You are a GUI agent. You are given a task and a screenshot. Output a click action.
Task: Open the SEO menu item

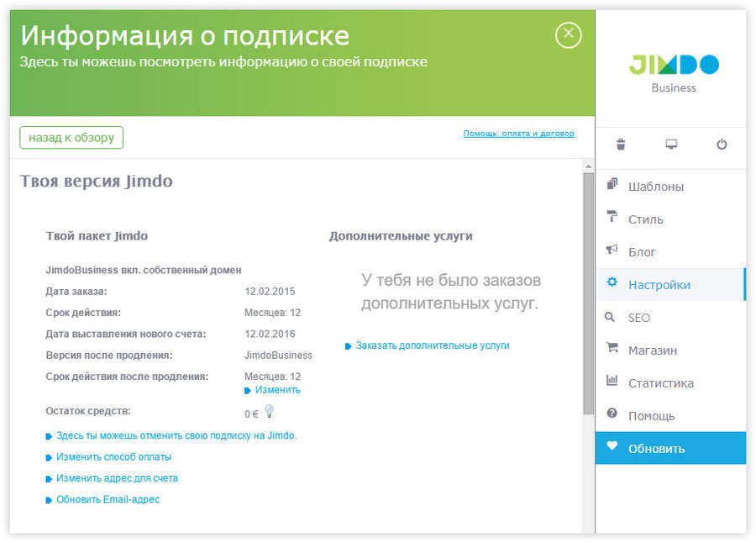(x=670, y=318)
